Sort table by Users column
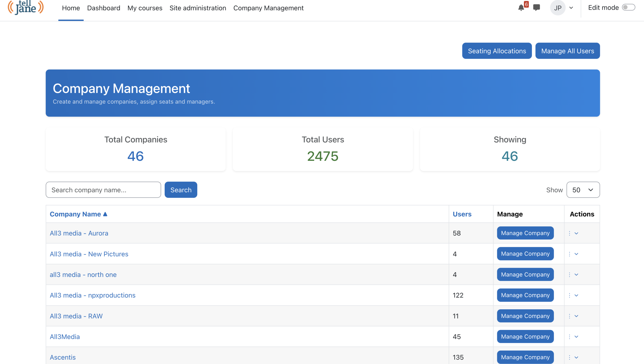Image resolution: width=644 pixels, height=364 pixels. (462, 214)
